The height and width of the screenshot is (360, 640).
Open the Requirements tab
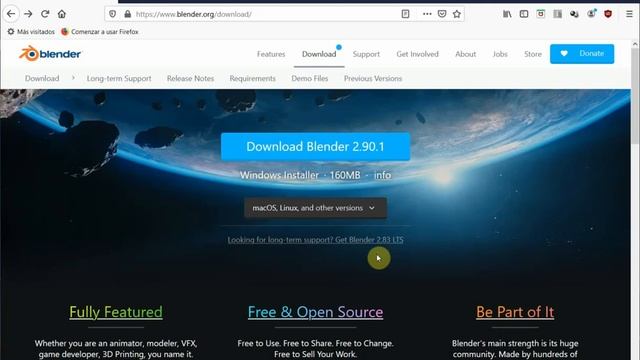252,78
